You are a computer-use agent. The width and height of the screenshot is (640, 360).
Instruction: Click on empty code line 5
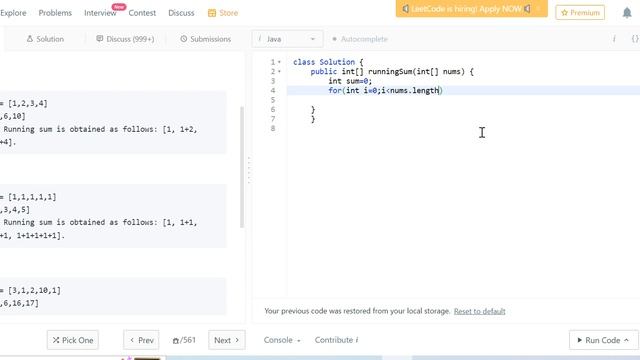[x=463, y=100]
